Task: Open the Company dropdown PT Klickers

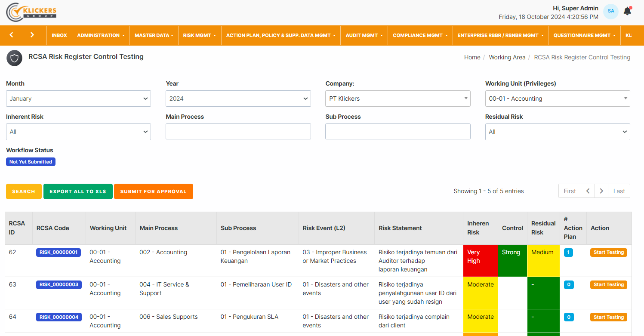Action: pyautogui.click(x=398, y=99)
